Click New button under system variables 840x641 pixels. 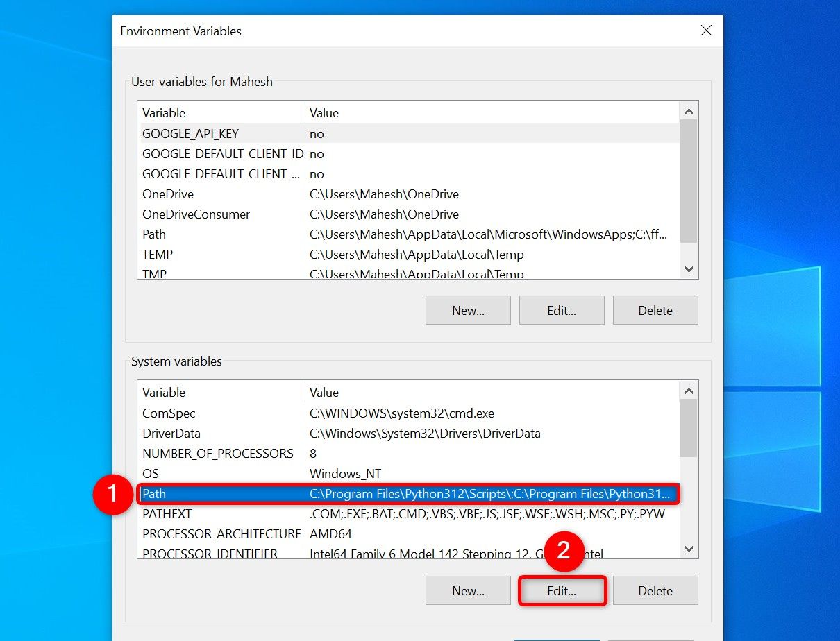click(x=468, y=590)
